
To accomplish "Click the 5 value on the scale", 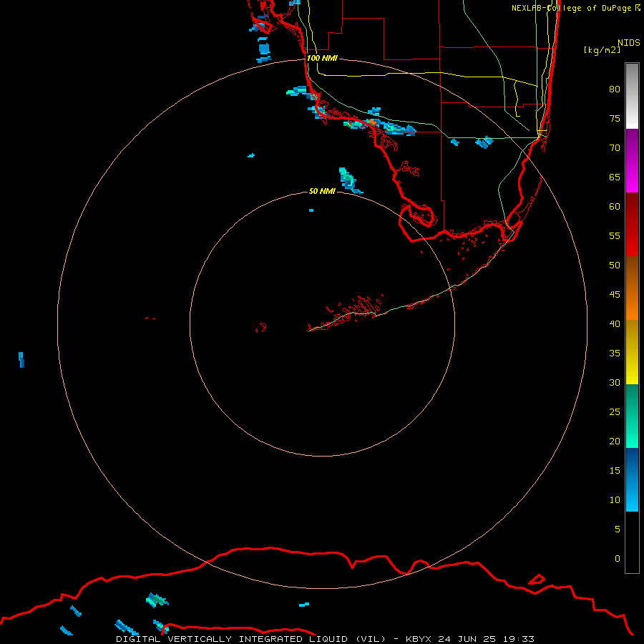I will [x=618, y=529].
